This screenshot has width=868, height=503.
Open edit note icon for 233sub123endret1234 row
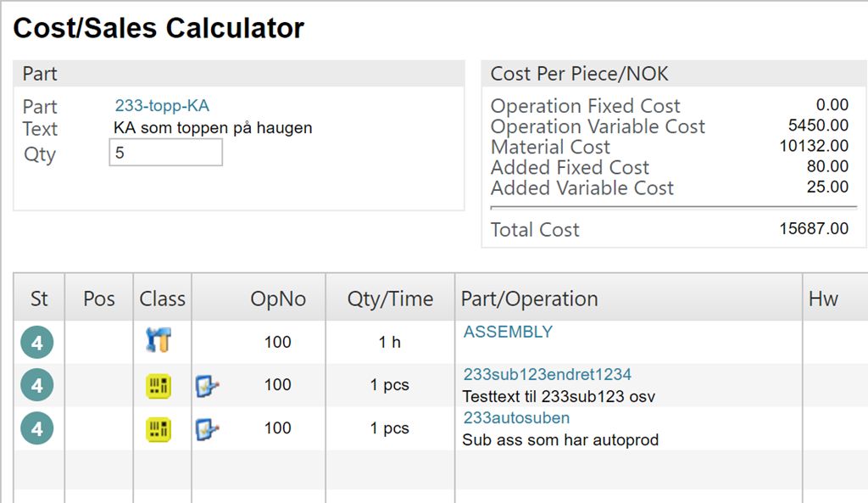tap(207, 386)
